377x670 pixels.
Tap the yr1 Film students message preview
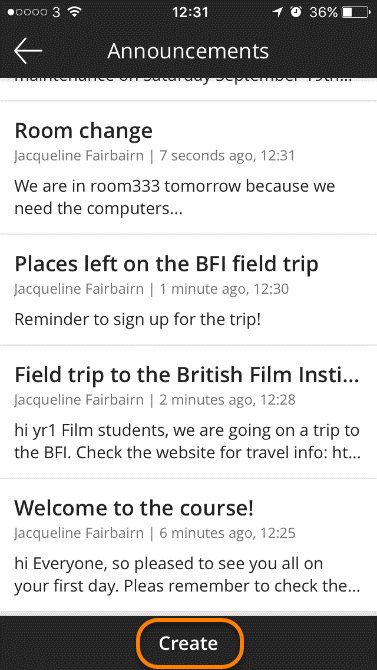coord(187,442)
